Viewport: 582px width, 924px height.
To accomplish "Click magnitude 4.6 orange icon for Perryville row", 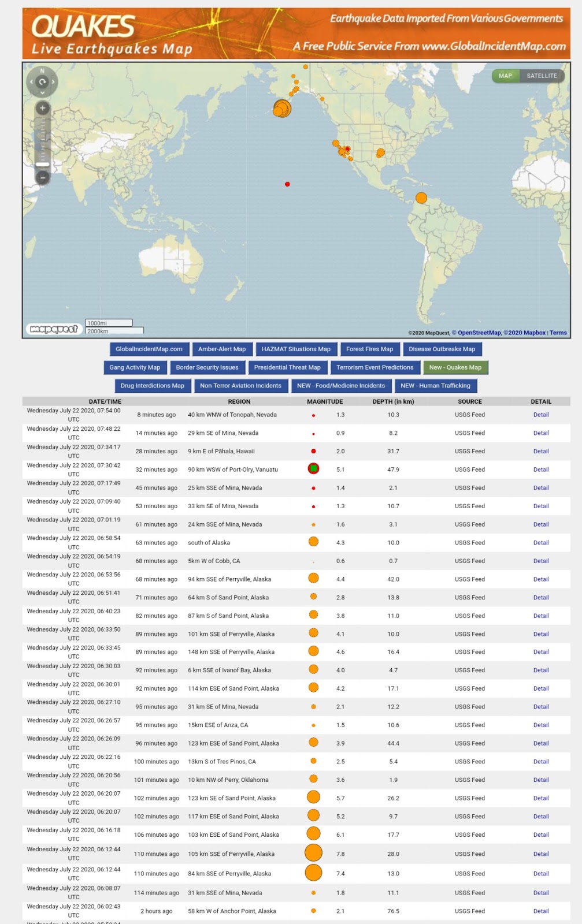I will 313,651.
